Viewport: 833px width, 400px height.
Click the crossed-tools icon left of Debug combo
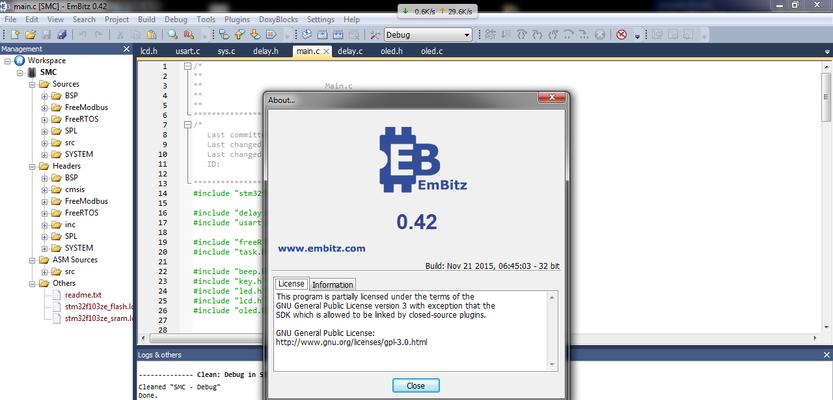click(x=375, y=35)
